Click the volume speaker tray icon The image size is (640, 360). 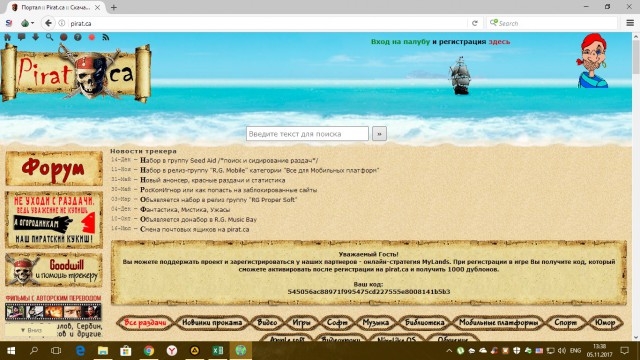click(562, 351)
